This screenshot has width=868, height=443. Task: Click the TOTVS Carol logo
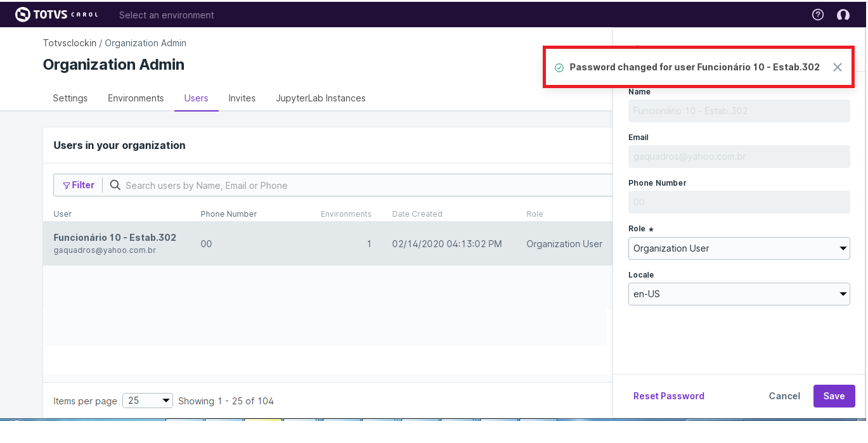pyautogui.click(x=56, y=15)
